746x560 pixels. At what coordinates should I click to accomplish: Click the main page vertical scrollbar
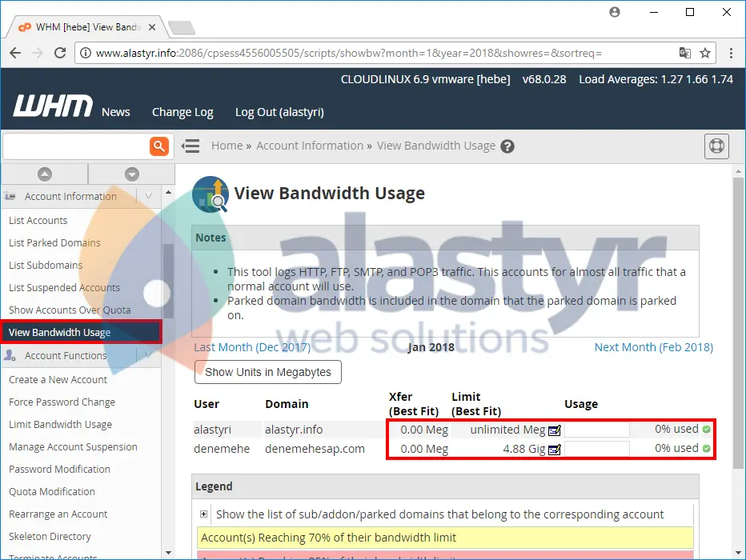[x=738, y=323]
